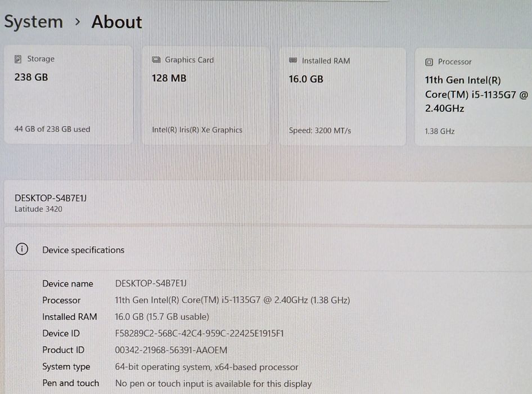This screenshot has width=532, height=394.
Task: Click DESKTOP-S4B7E1J header above Latitude 3420
Action: coord(51,198)
